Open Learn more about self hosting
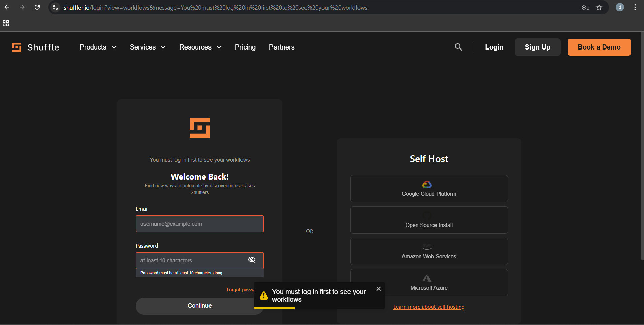The width and height of the screenshot is (644, 325). click(x=429, y=307)
